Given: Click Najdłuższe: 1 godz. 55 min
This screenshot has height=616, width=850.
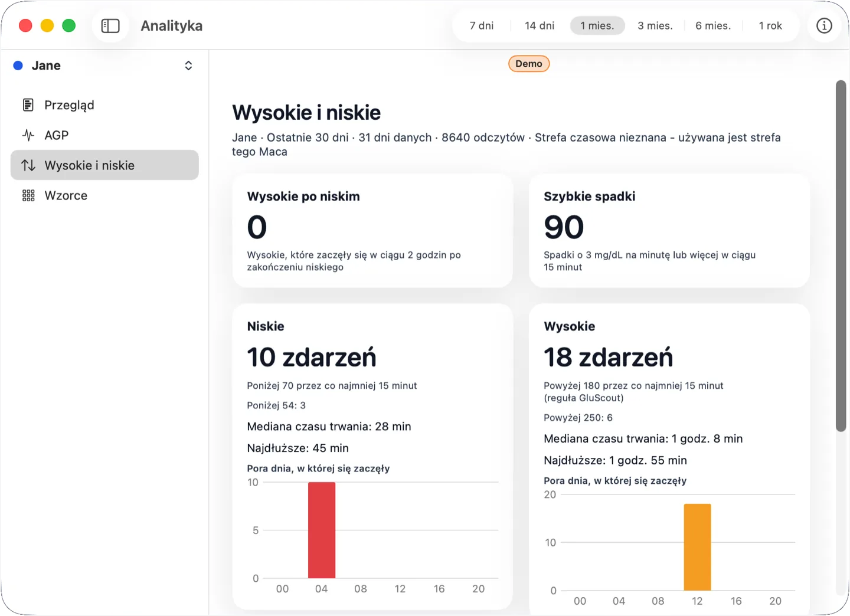Looking at the screenshot, I should (x=615, y=461).
